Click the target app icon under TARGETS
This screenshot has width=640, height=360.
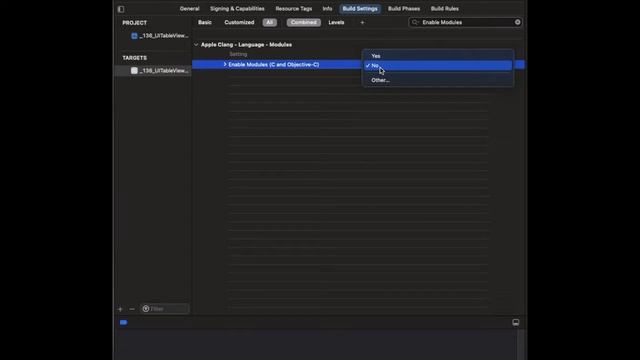click(x=134, y=71)
